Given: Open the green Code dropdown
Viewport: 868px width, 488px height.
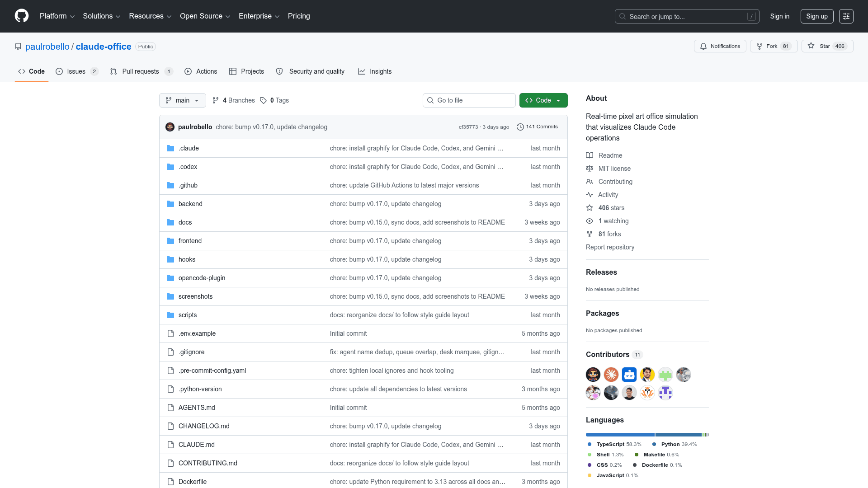Looking at the screenshot, I should [x=543, y=100].
